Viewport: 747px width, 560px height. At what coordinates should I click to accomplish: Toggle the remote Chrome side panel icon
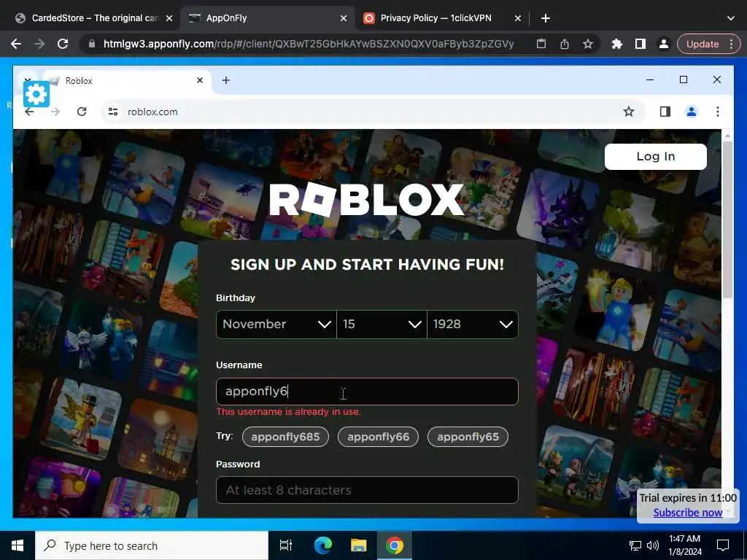665,112
